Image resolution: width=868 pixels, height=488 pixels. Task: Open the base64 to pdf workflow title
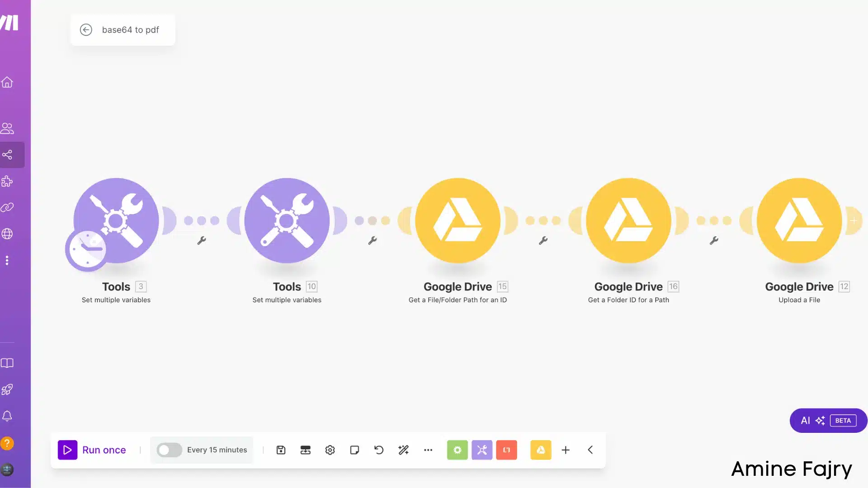129,30
